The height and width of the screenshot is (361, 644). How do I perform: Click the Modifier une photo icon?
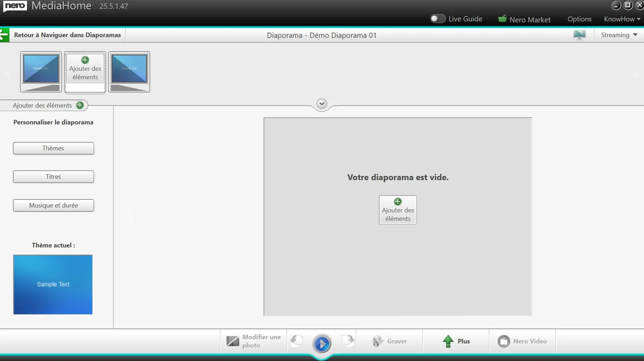click(233, 341)
